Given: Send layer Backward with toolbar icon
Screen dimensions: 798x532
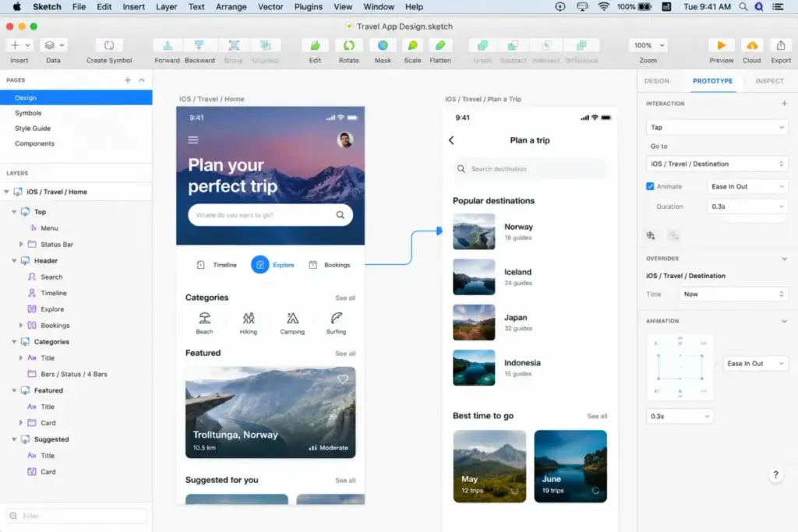Looking at the screenshot, I should [x=199, y=45].
